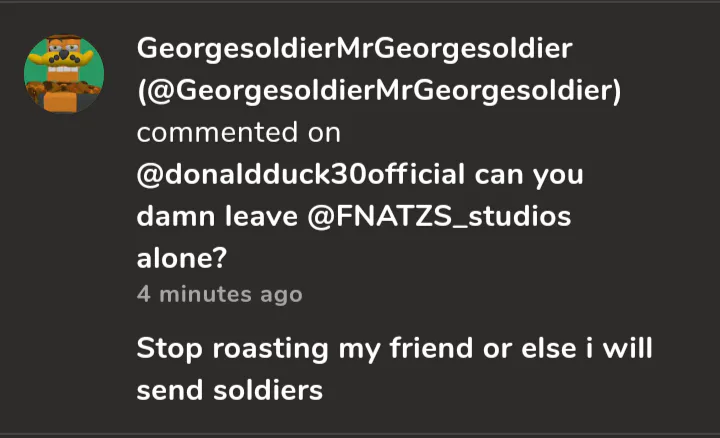Open the @donaldduck30official mention

pos(300,174)
